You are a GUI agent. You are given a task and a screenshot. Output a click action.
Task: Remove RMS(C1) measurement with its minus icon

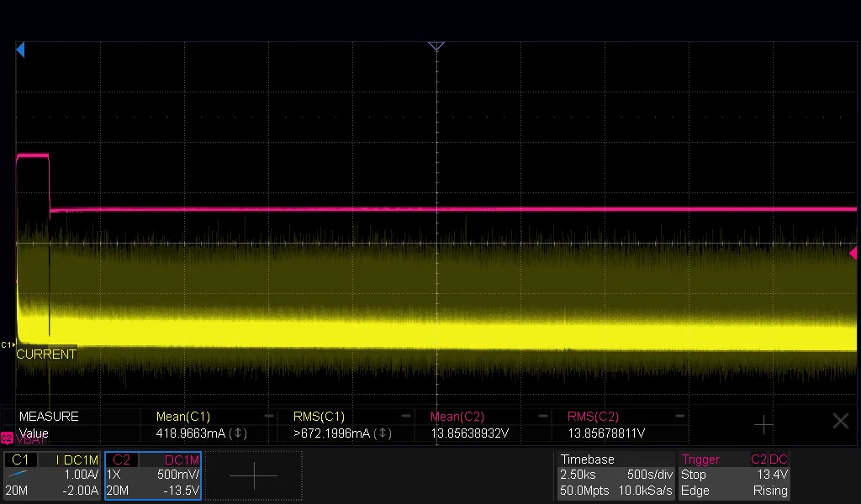pyautogui.click(x=406, y=417)
